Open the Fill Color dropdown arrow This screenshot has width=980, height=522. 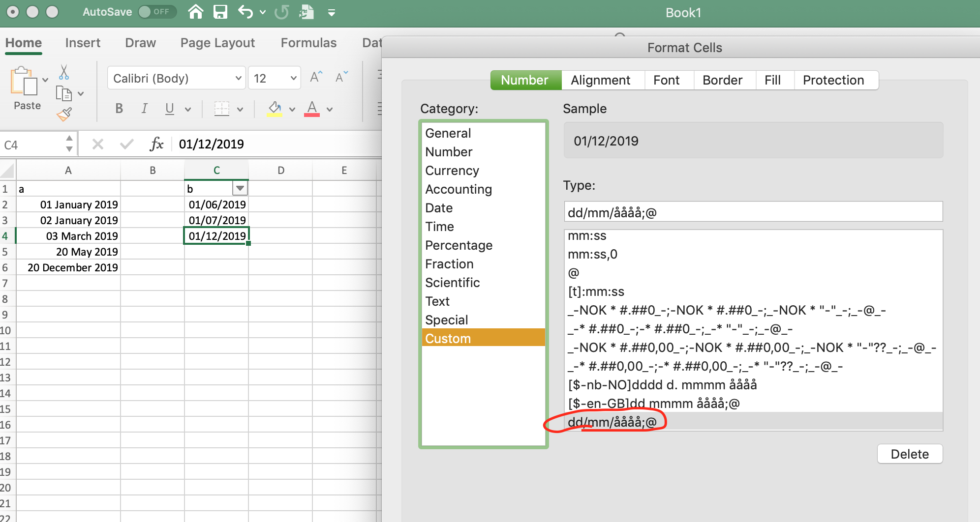click(x=292, y=109)
